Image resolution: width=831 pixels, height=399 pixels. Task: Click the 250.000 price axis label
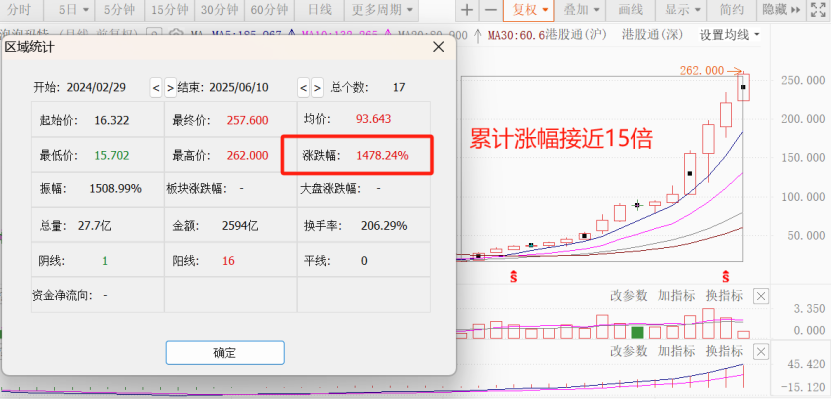click(x=803, y=81)
